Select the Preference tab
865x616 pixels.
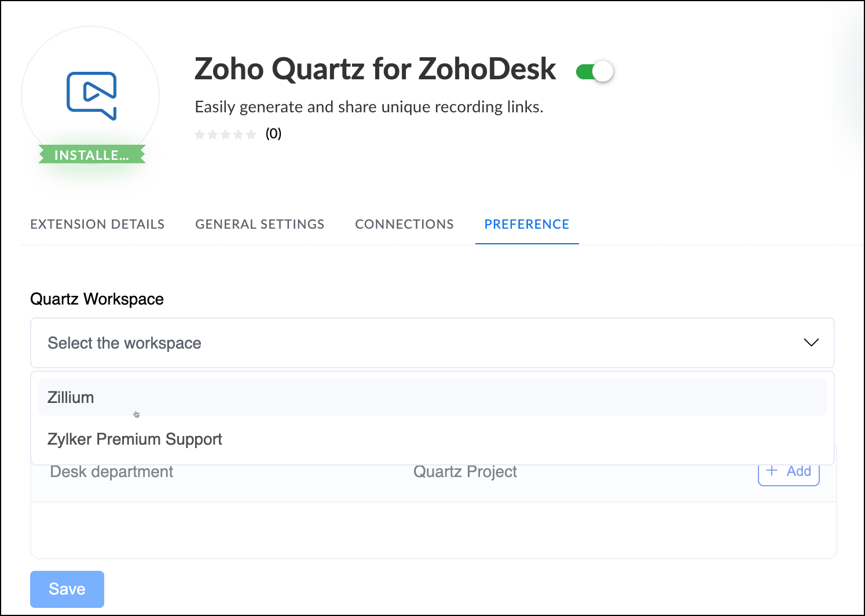coord(526,225)
